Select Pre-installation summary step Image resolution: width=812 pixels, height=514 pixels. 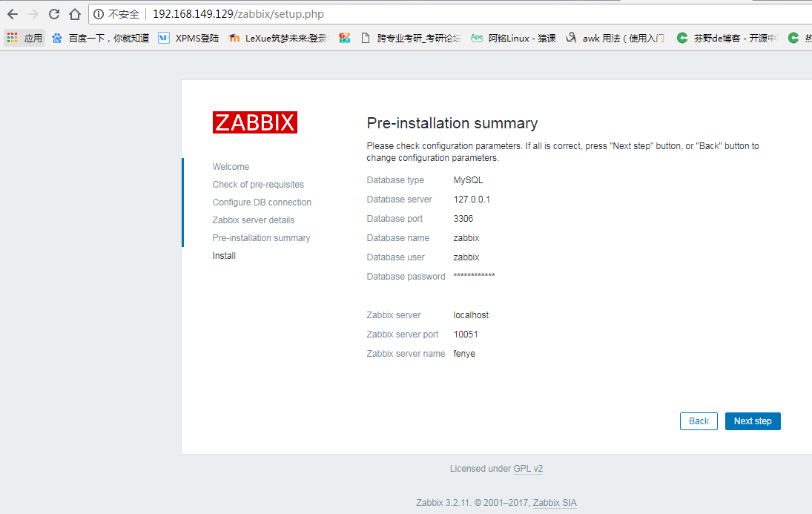click(261, 238)
